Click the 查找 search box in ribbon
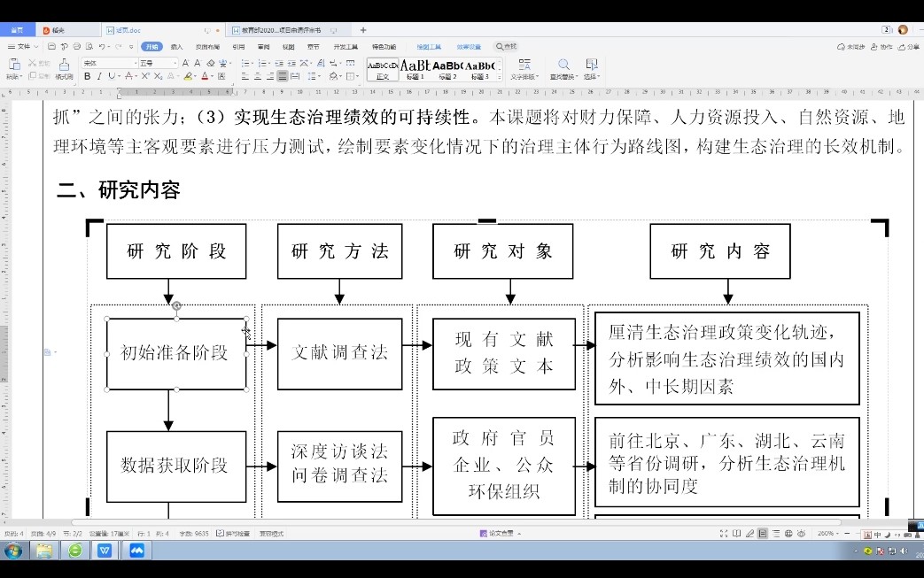924x578 pixels. point(507,46)
